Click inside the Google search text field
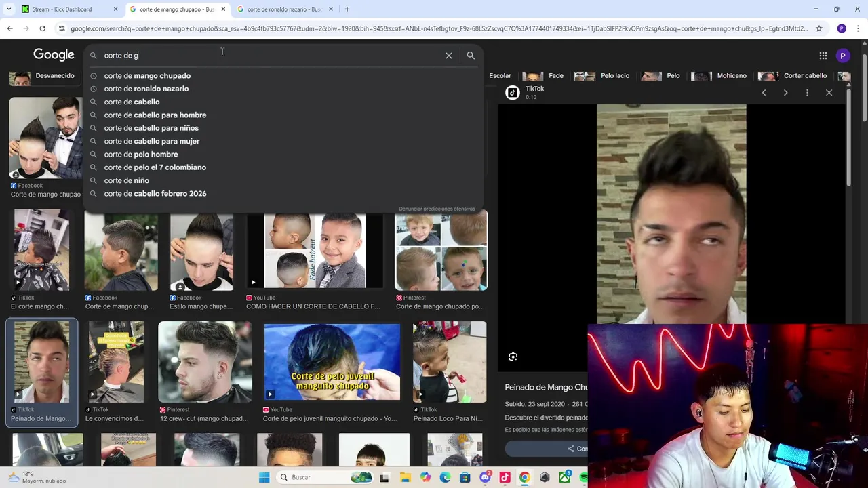Screen dimensions: 868x488 271,56
